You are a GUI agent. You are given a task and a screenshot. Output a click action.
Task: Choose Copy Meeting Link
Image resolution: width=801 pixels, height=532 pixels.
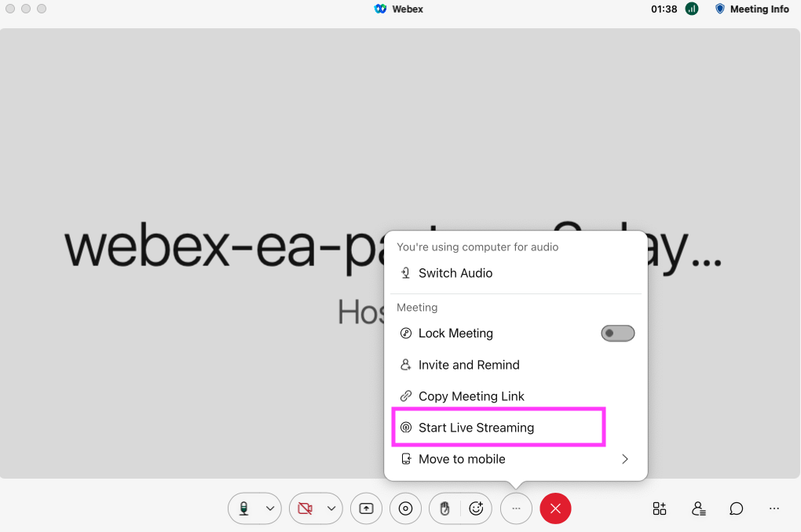pos(516,396)
